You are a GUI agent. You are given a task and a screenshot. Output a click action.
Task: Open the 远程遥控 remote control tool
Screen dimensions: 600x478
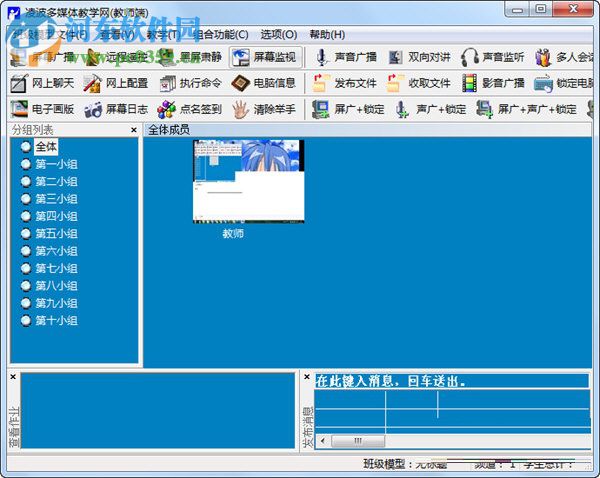(x=116, y=57)
